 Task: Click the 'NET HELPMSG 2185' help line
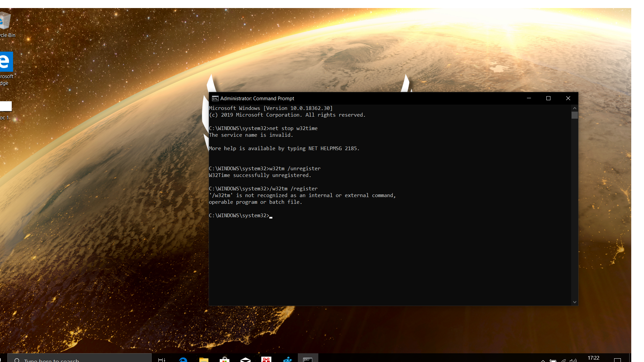[284, 148]
